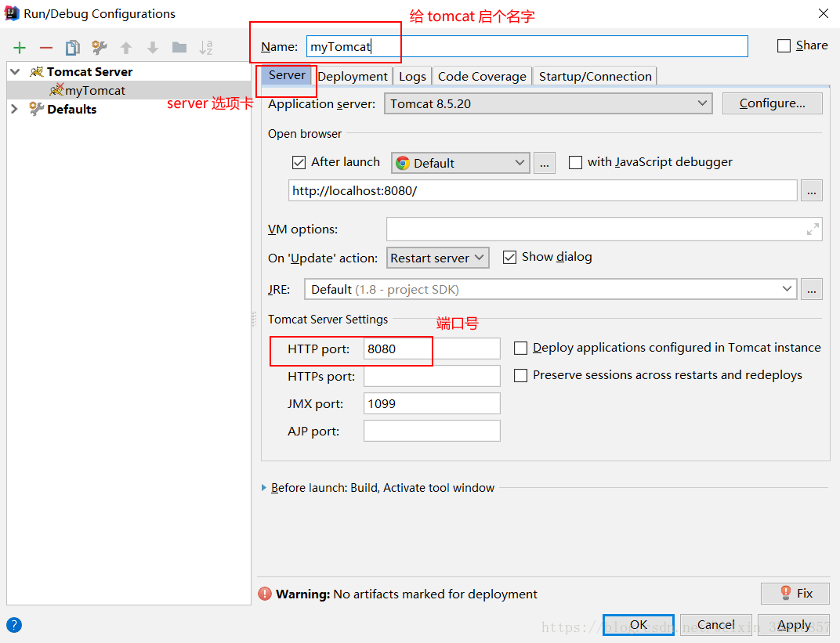This screenshot has width=840, height=643.
Task: Focus the Name input field
Action: tap(527, 46)
